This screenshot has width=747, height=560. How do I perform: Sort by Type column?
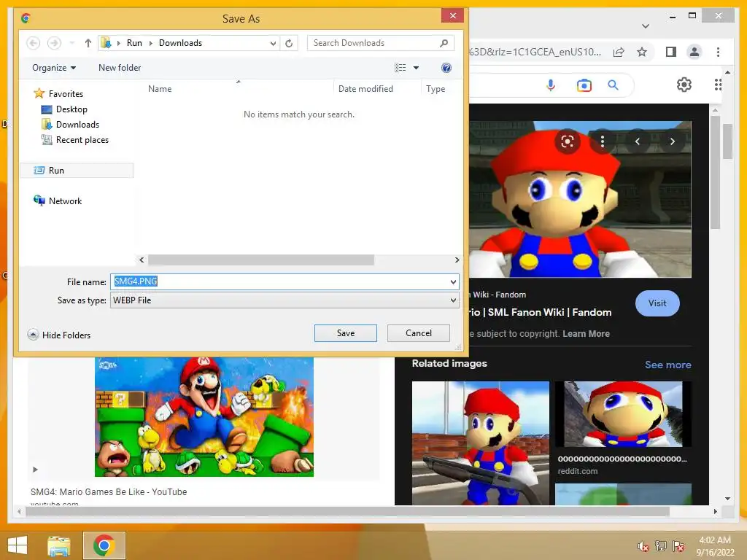click(x=436, y=88)
